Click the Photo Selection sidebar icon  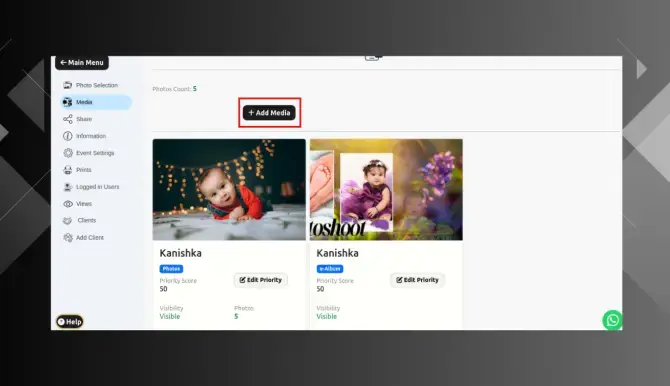coord(68,85)
